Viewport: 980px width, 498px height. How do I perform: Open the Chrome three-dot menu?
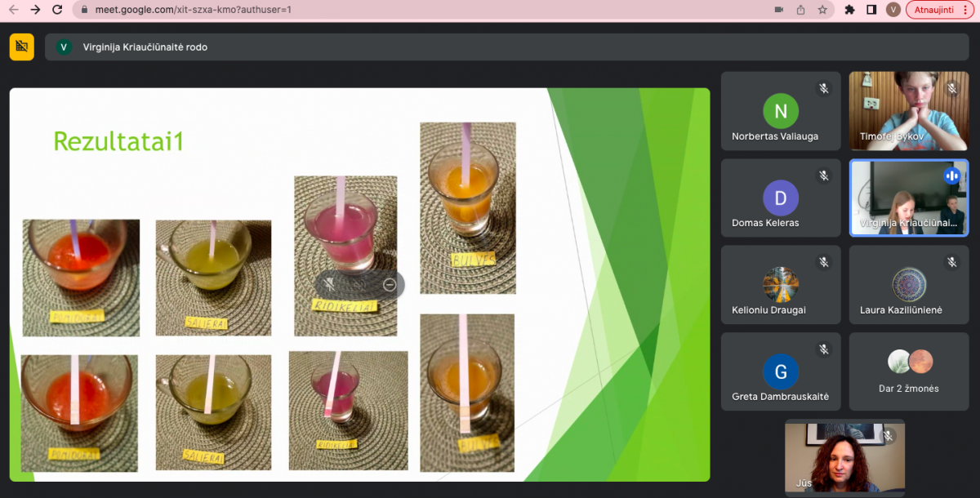[x=965, y=10]
